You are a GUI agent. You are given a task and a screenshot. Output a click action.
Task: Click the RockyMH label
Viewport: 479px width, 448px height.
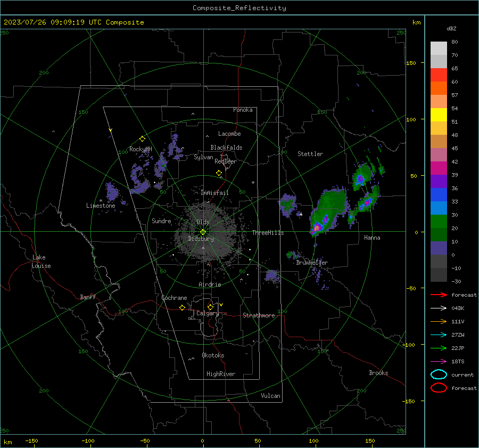[141, 149]
